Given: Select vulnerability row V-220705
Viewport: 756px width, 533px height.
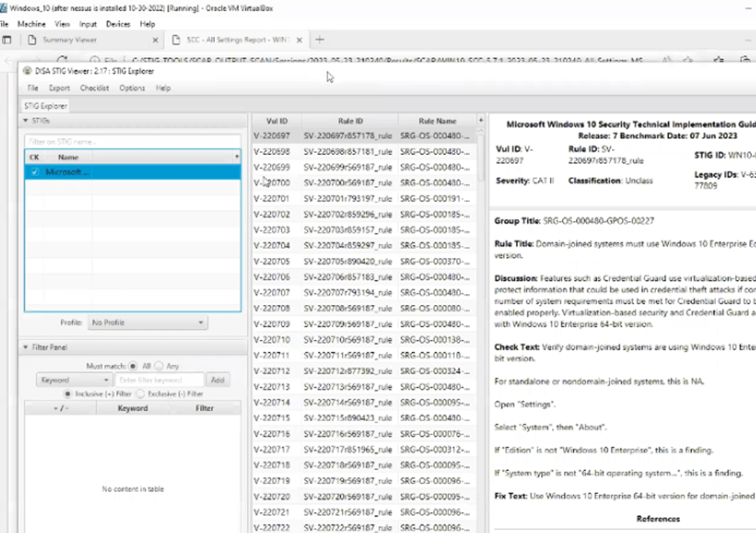Looking at the screenshot, I should point(271,261).
